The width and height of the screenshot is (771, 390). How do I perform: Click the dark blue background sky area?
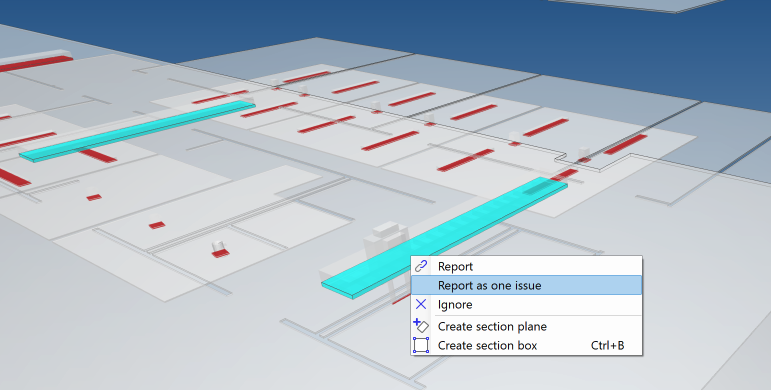[393, 25]
